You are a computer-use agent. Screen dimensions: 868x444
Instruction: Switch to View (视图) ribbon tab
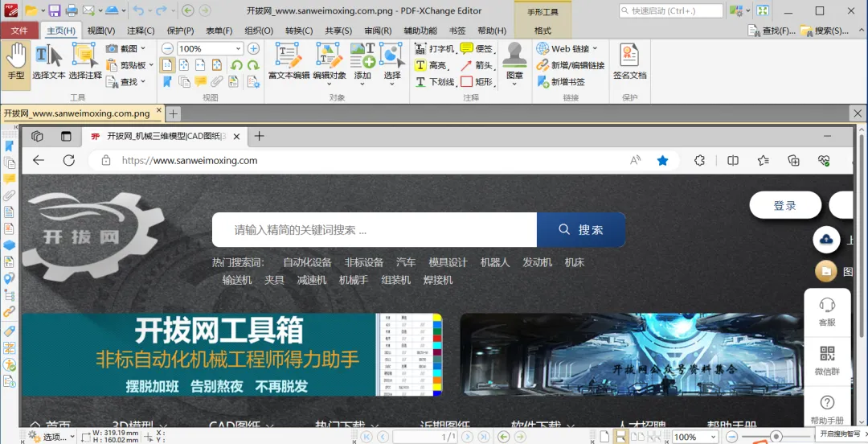101,31
